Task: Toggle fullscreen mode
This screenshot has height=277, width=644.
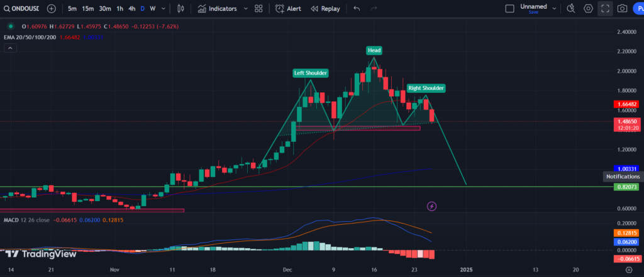Action: tap(606, 9)
